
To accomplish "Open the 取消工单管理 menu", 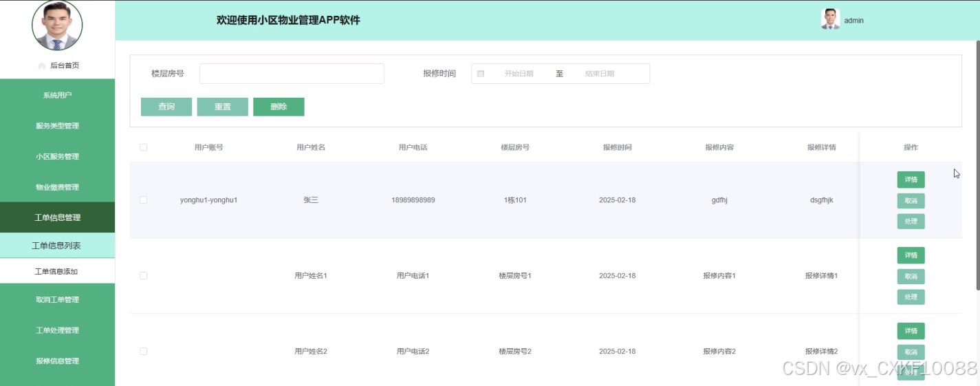I will coord(57,299).
